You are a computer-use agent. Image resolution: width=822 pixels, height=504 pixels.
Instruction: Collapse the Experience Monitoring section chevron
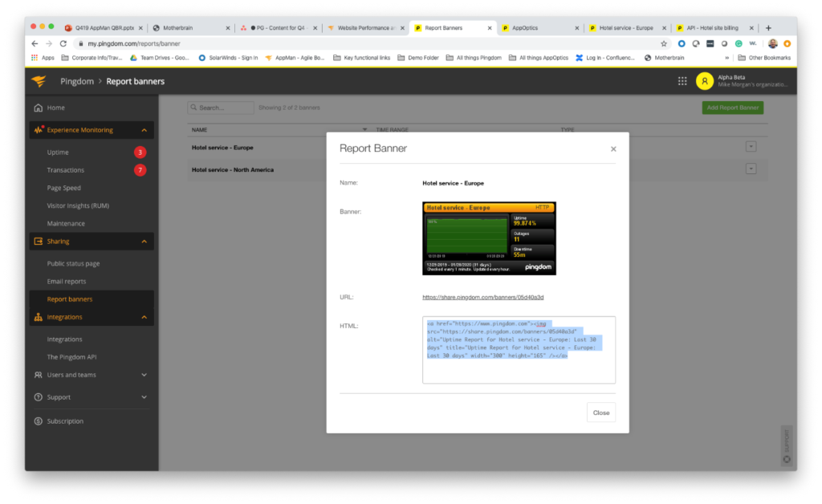(x=144, y=130)
